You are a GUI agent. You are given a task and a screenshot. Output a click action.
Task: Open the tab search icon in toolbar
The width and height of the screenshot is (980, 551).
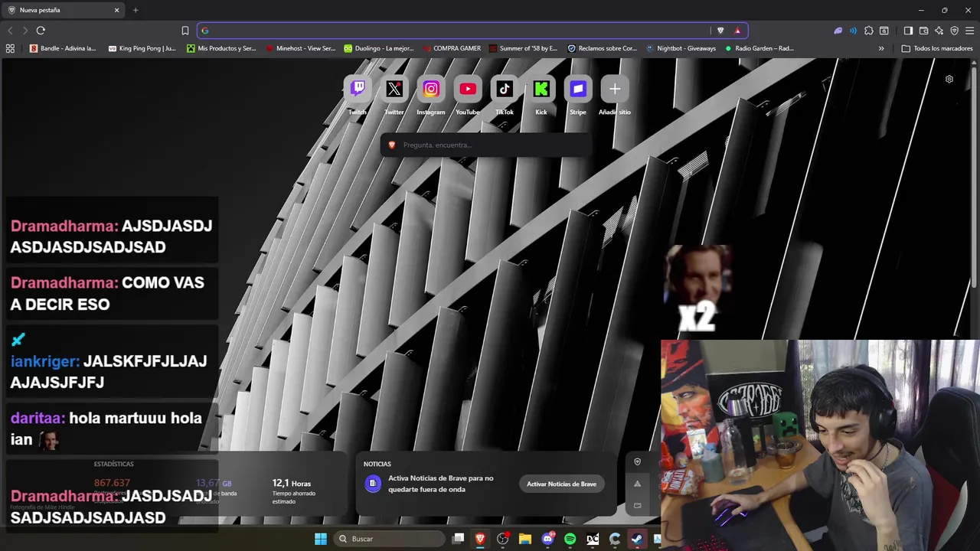(x=884, y=31)
